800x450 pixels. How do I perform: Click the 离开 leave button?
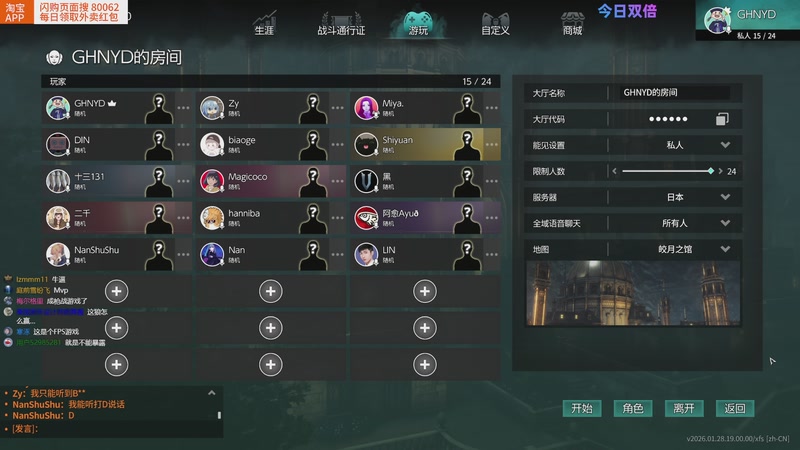click(684, 408)
